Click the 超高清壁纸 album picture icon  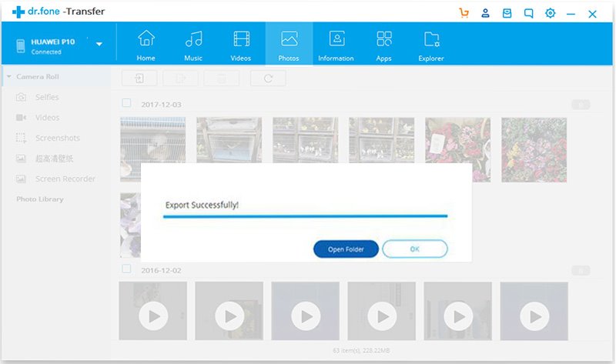coord(21,159)
